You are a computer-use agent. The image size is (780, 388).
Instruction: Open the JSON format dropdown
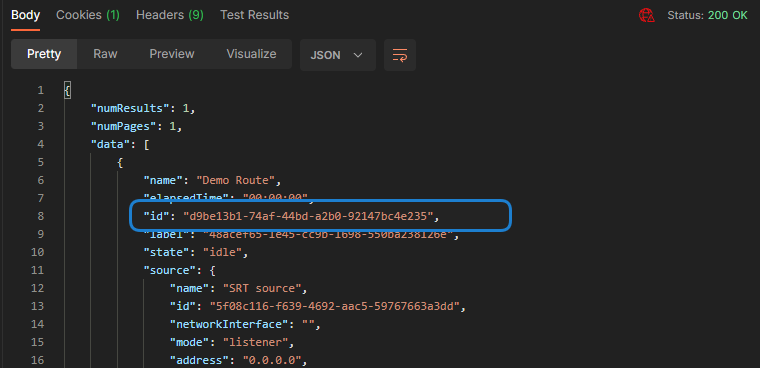click(x=338, y=55)
